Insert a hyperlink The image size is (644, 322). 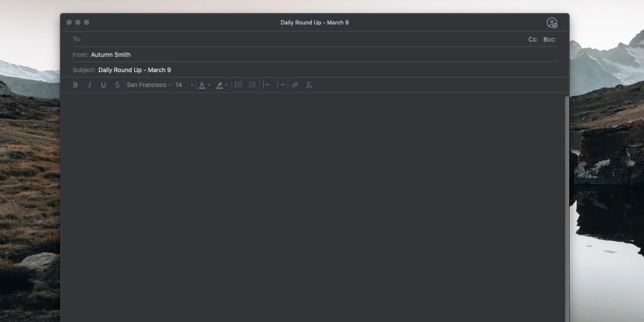click(x=295, y=85)
